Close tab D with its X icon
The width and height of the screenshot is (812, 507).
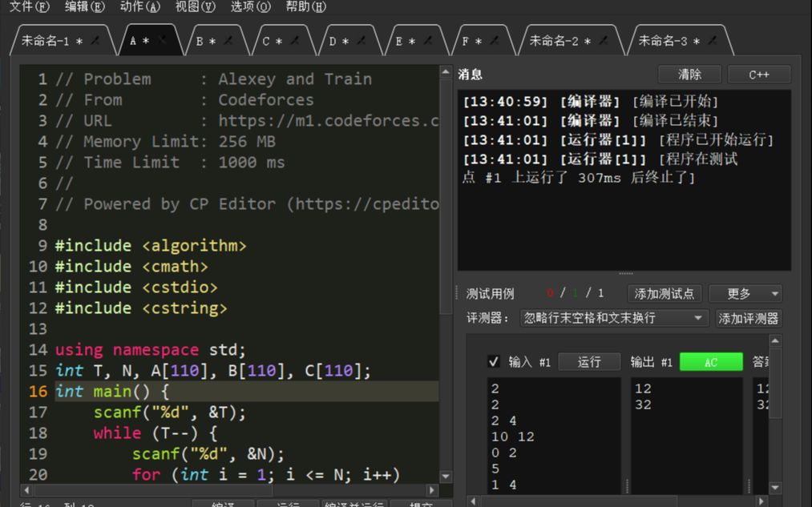[362, 40]
